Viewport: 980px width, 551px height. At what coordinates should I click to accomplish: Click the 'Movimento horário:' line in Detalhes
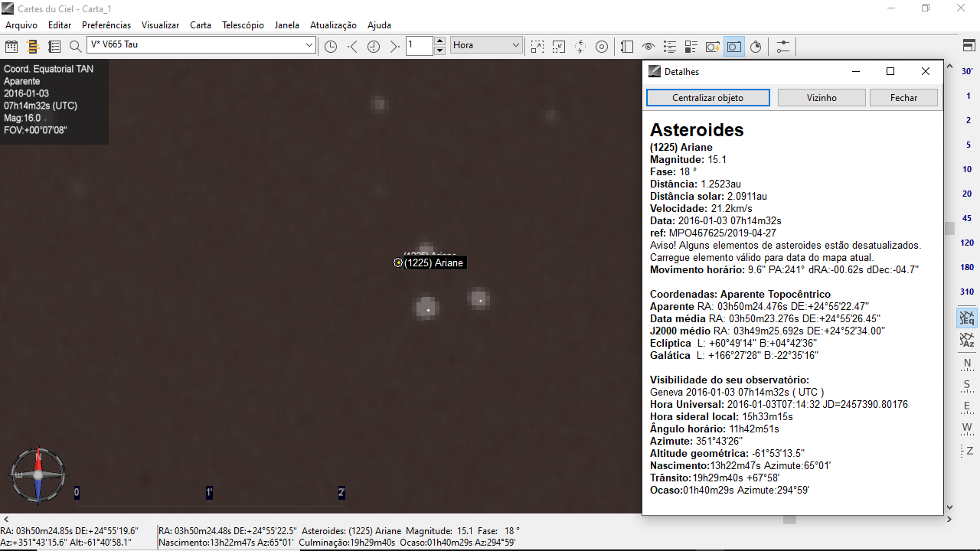point(784,269)
